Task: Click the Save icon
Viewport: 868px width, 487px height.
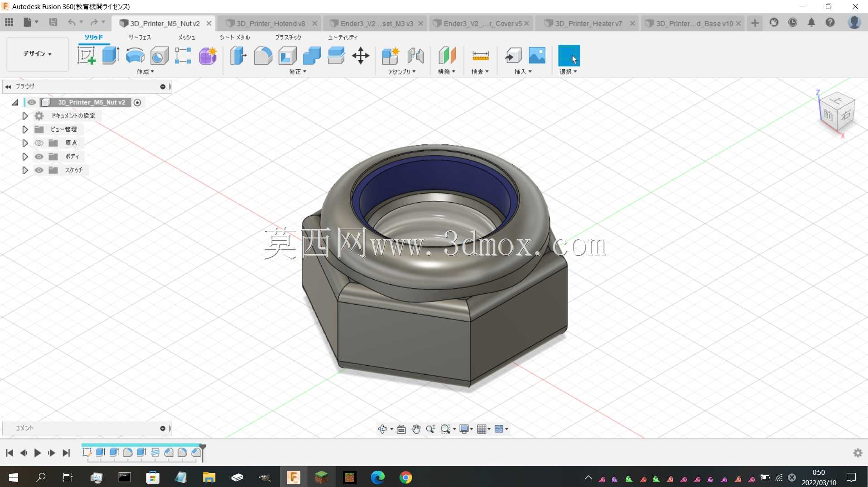Action: (x=53, y=22)
